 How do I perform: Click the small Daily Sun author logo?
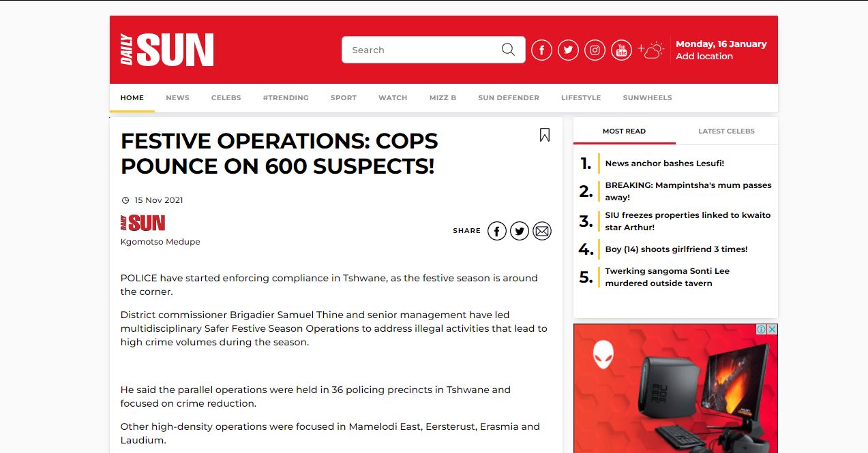tap(143, 223)
